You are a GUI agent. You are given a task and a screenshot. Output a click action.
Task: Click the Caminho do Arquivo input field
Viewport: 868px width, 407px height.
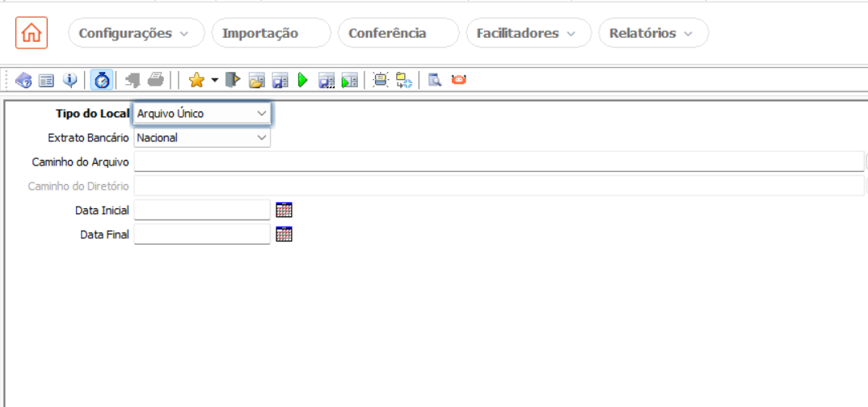pyautogui.click(x=499, y=162)
